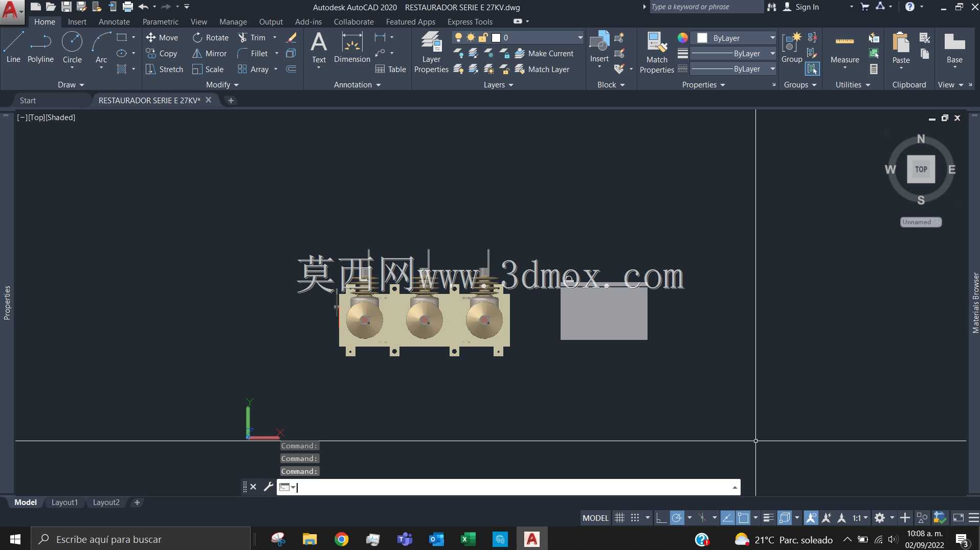Click the Stretch tool
980x550 pixels.
coord(164,69)
